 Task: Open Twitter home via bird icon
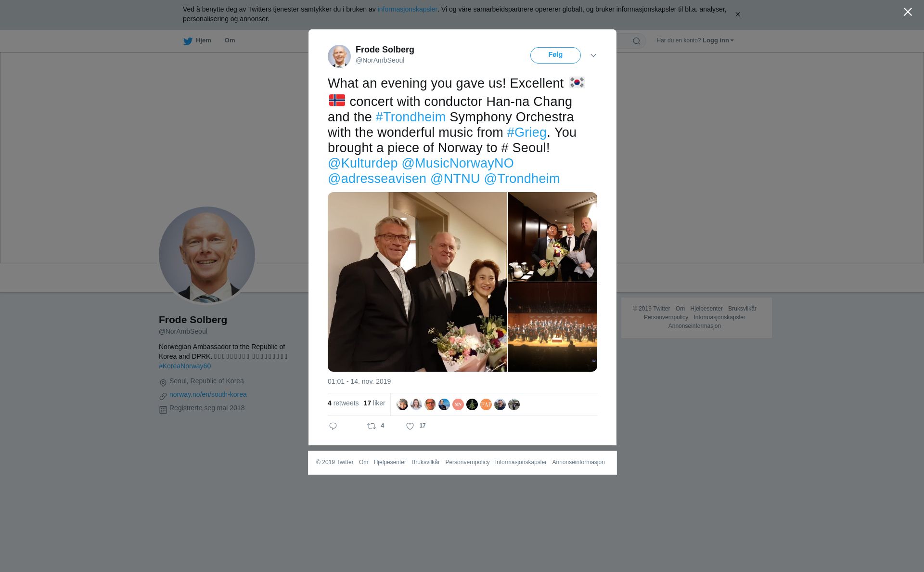188,41
